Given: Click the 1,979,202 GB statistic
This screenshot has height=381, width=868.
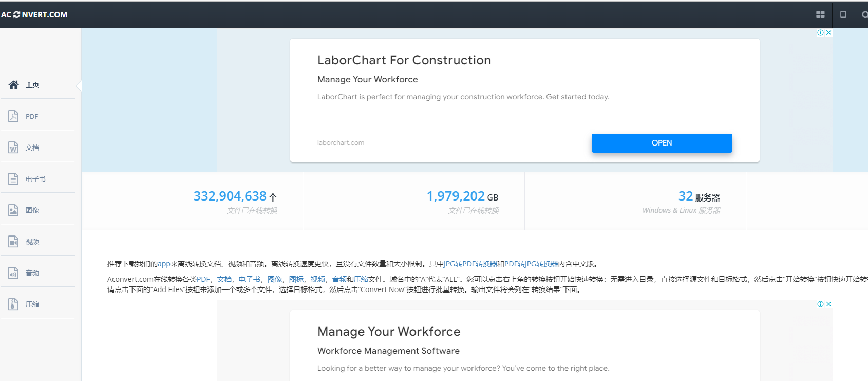Looking at the screenshot, I should (462, 196).
